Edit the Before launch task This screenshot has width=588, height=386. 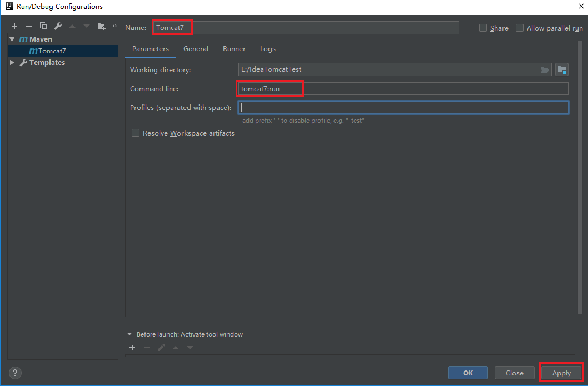(161, 348)
